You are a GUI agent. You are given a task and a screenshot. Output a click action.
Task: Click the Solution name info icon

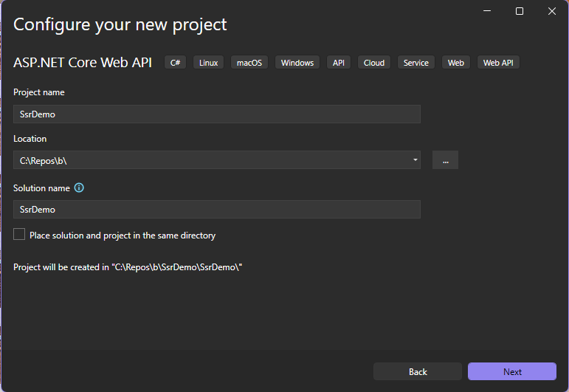[79, 188]
